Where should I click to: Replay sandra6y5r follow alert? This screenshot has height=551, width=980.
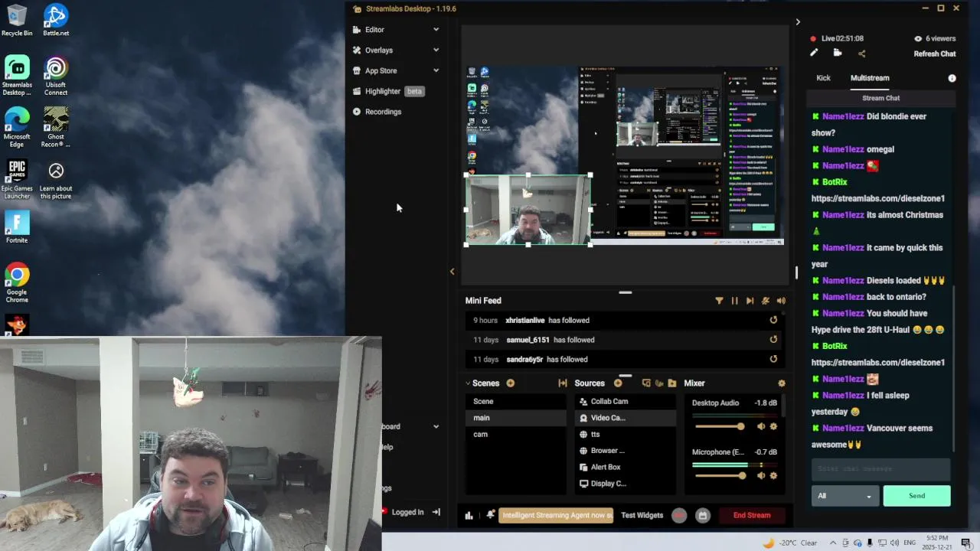pyautogui.click(x=773, y=359)
